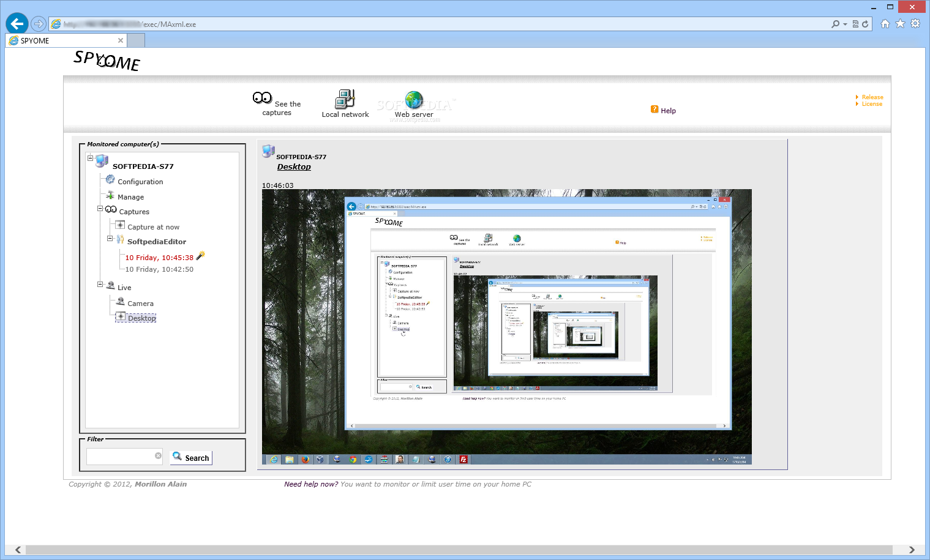930x560 pixels.
Task: Open the Web server globe icon
Action: (x=414, y=100)
